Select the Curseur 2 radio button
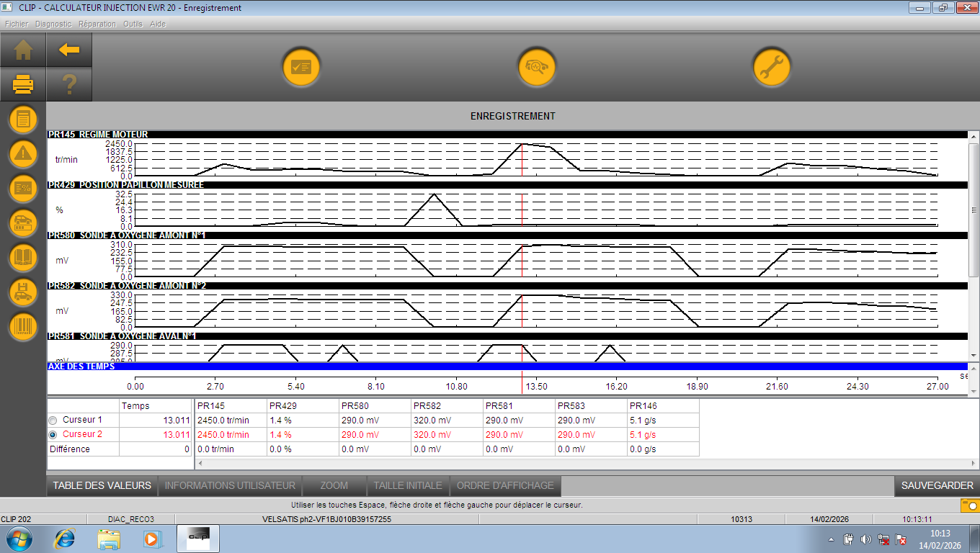This screenshot has width=980, height=553. 53,435
